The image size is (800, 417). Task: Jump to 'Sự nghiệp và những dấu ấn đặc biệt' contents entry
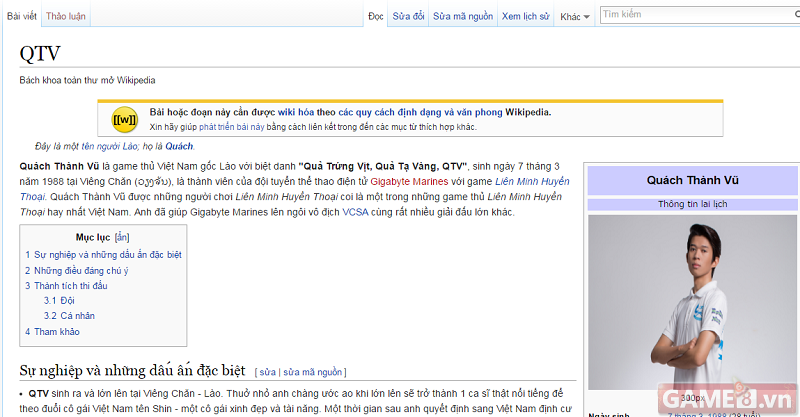(x=103, y=255)
